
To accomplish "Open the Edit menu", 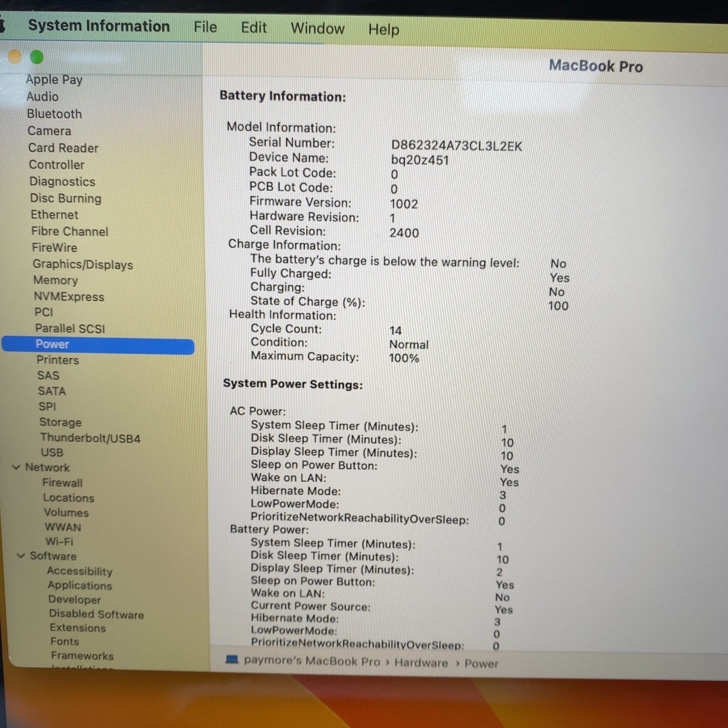I will pyautogui.click(x=254, y=28).
